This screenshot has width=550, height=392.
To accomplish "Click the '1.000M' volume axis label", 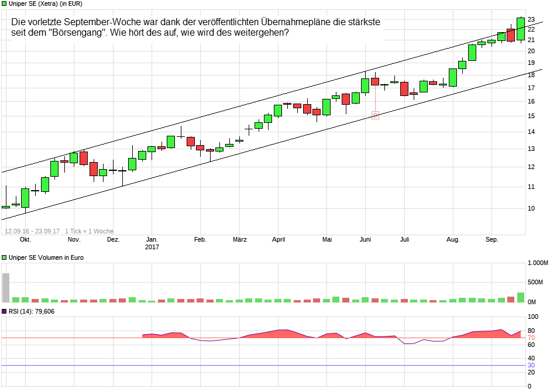I will [538, 263].
